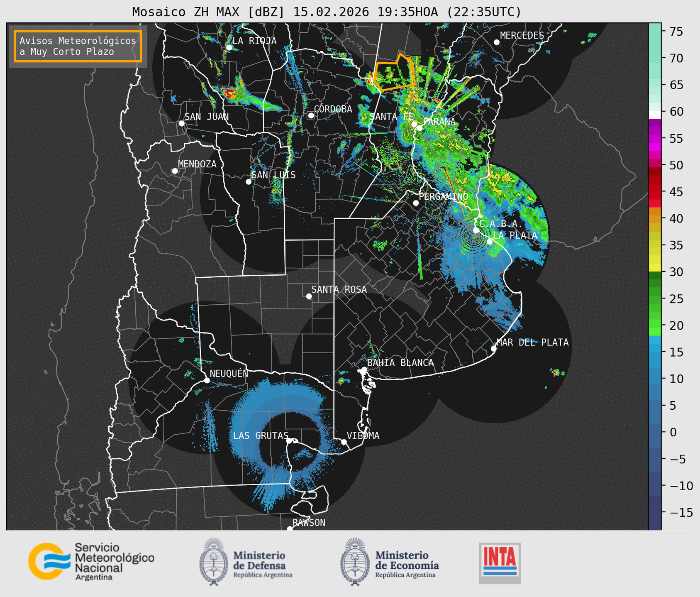700x597 pixels.
Task: Click the Las Grutas marker dot
Action: click(x=289, y=441)
